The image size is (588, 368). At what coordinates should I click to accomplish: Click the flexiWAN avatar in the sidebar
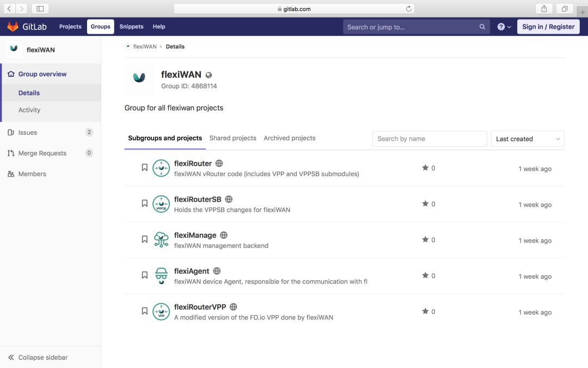(14, 49)
